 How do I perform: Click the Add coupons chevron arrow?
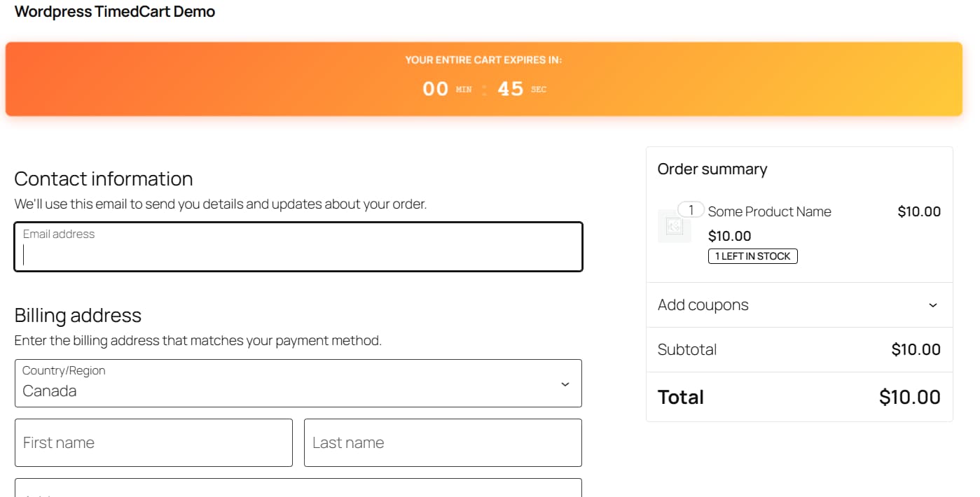(933, 304)
